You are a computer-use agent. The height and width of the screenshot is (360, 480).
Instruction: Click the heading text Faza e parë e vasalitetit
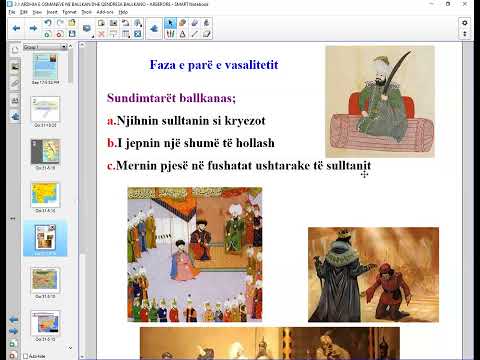(x=214, y=65)
